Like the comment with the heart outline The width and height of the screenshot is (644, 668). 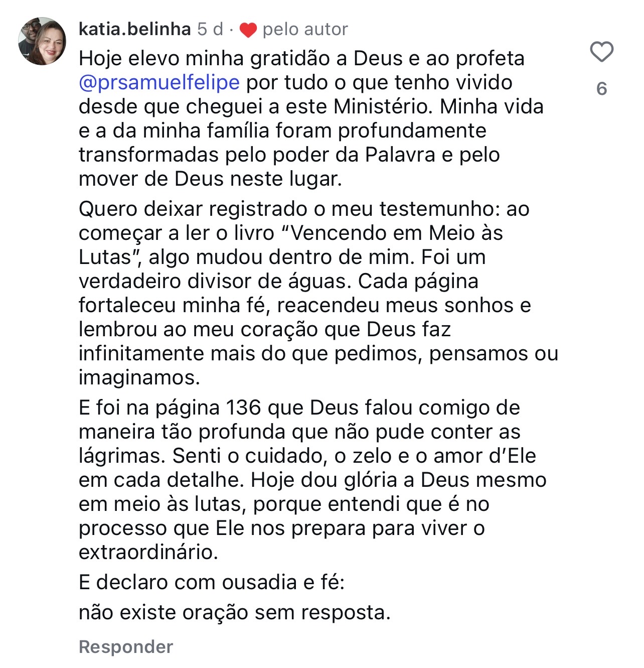pos(601,52)
